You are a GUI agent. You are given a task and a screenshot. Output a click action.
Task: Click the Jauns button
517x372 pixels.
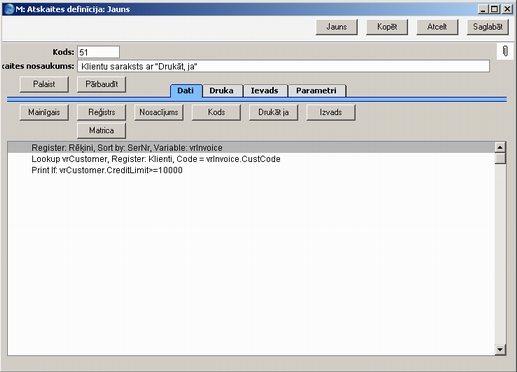tap(337, 27)
